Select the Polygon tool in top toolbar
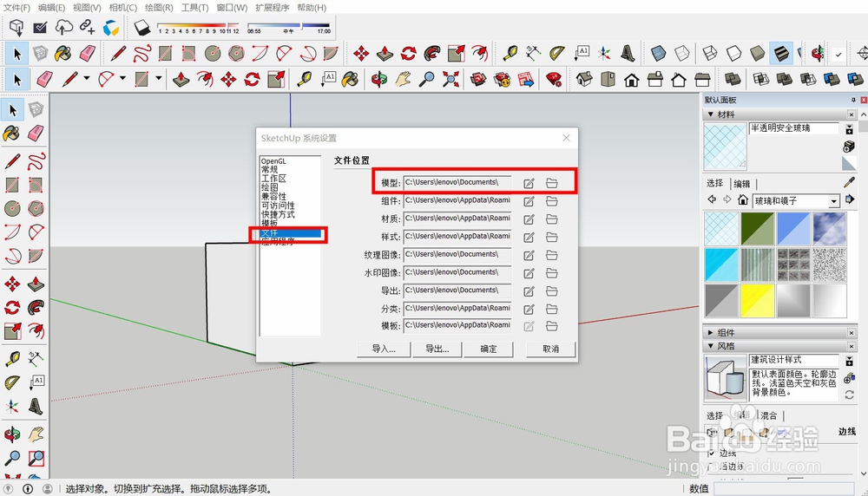 click(x=236, y=53)
